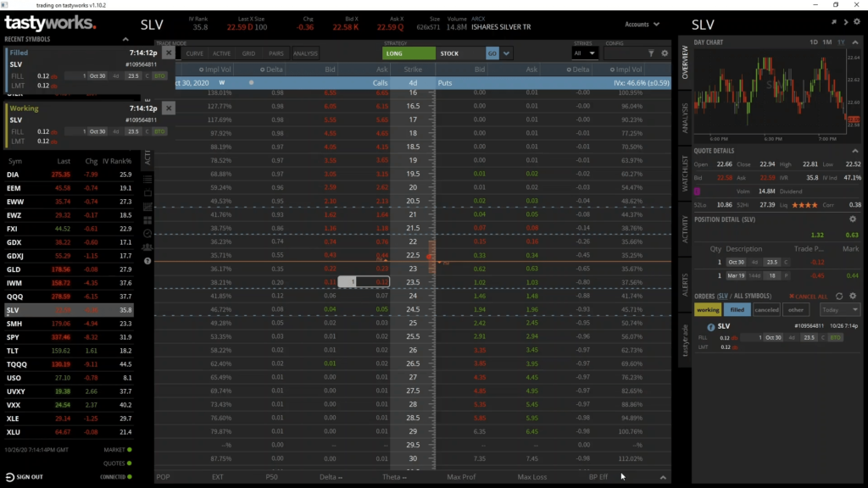Screen dimensions: 868x488
Task: Toggle the filled orders filter
Action: click(x=737, y=310)
